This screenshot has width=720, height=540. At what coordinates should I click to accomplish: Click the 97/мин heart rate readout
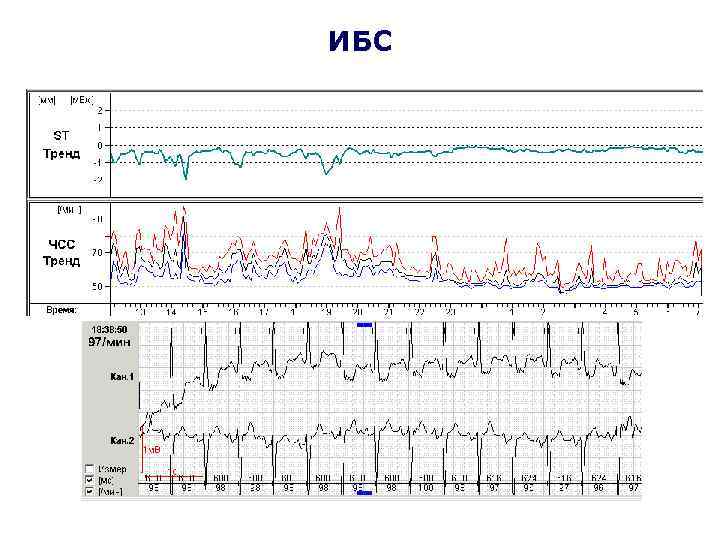coord(109,342)
